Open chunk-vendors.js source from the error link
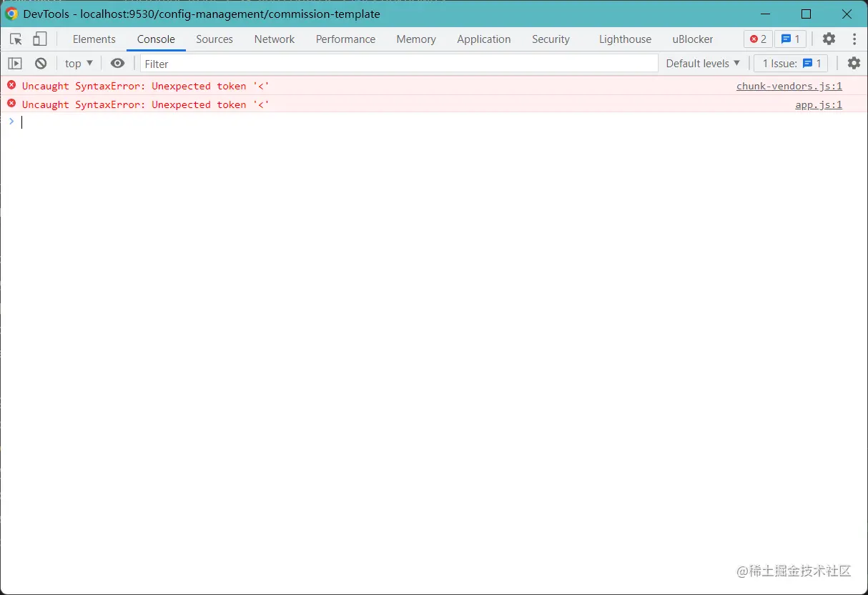This screenshot has width=868, height=595. [x=789, y=85]
